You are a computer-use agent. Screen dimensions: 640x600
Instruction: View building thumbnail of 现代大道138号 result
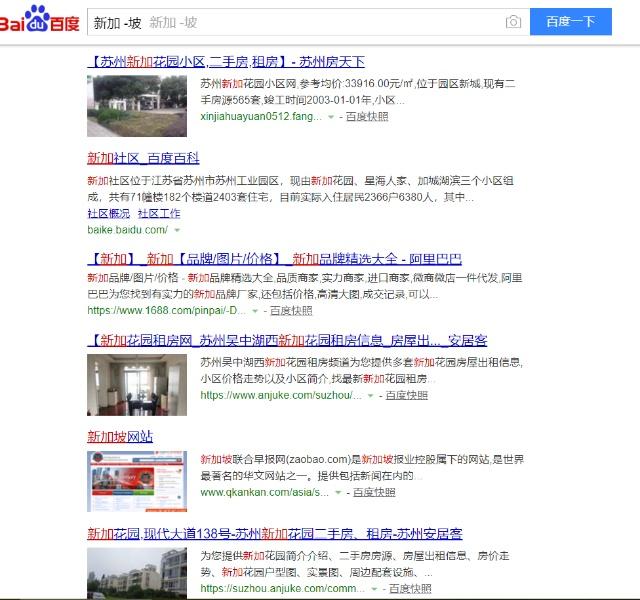pos(137,573)
